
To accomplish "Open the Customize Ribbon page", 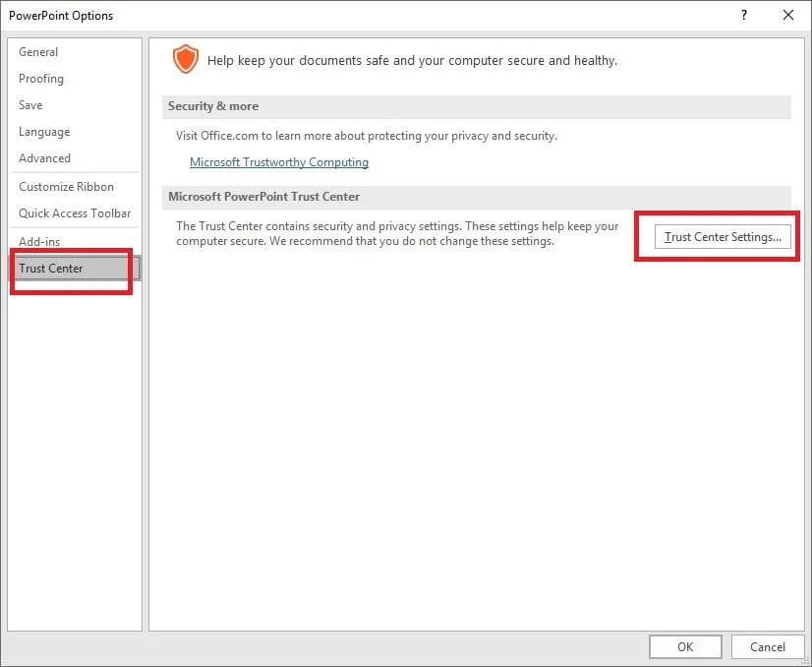I will click(66, 187).
